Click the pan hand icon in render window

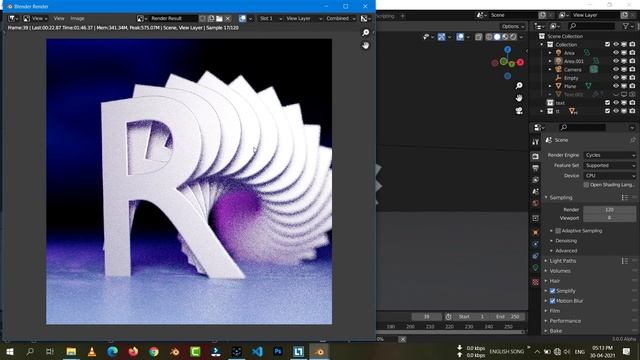tap(366, 45)
